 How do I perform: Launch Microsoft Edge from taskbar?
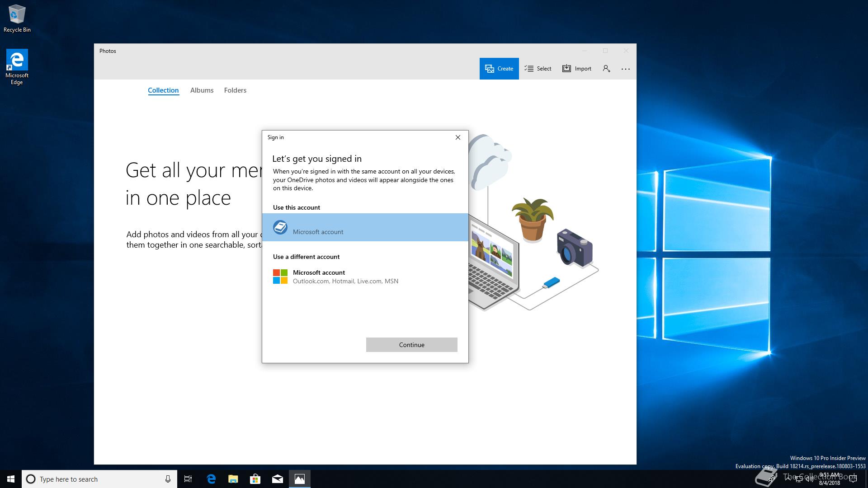point(211,479)
